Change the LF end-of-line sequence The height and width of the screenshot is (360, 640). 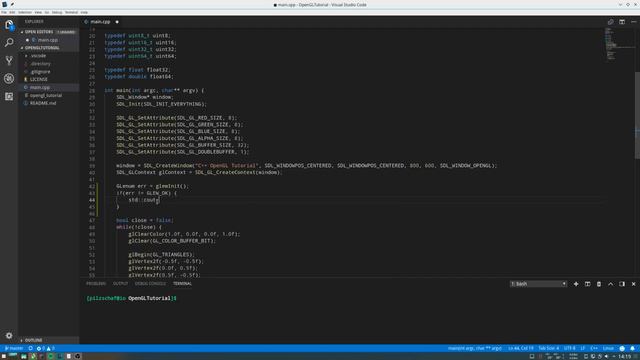[583, 348]
